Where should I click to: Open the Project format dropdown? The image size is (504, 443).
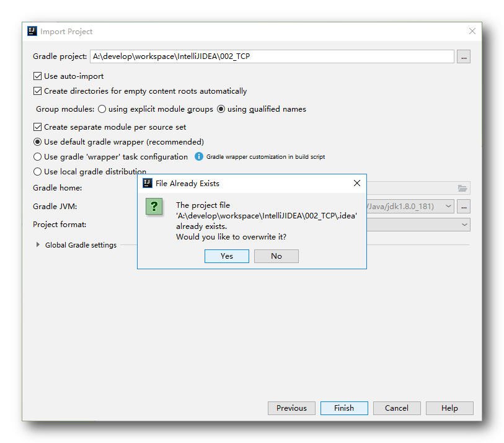point(464,225)
